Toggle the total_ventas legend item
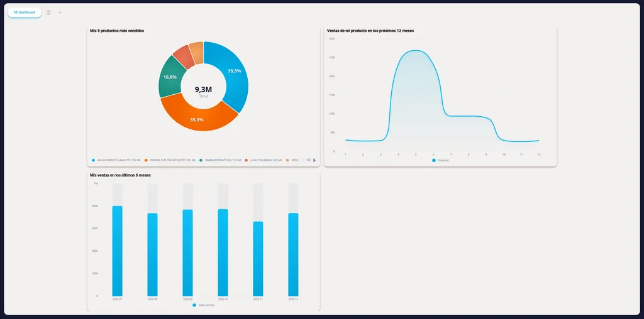This screenshot has height=319, width=644. click(x=203, y=305)
